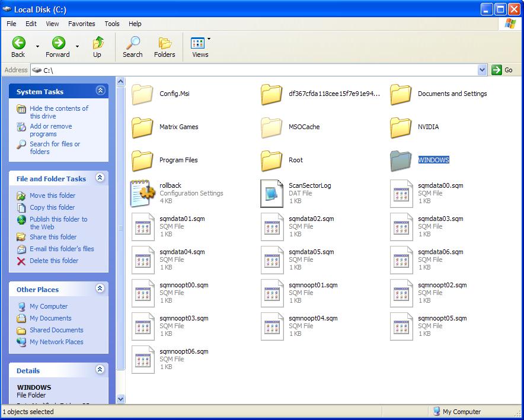This screenshot has width=524, height=420.
Task: Select the Root folder icon
Action: point(271,161)
